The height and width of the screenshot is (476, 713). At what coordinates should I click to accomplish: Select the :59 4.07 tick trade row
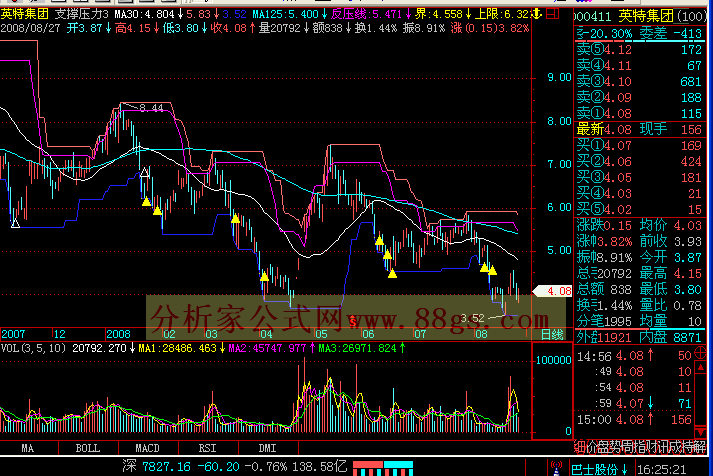click(x=634, y=403)
